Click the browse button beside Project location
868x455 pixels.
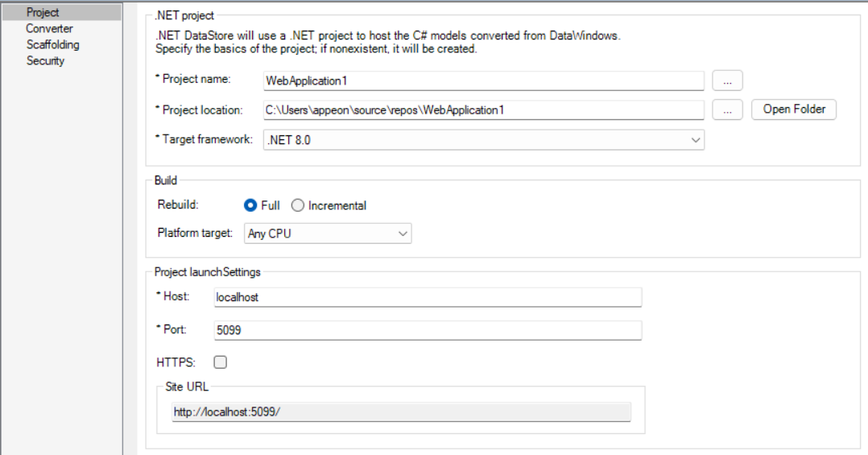[x=727, y=110]
